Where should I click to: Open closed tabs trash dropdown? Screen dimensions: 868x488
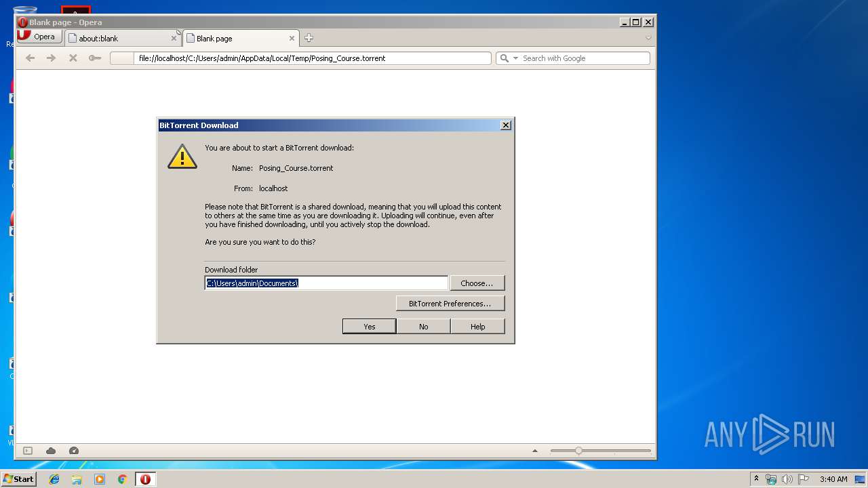point(648,38)
